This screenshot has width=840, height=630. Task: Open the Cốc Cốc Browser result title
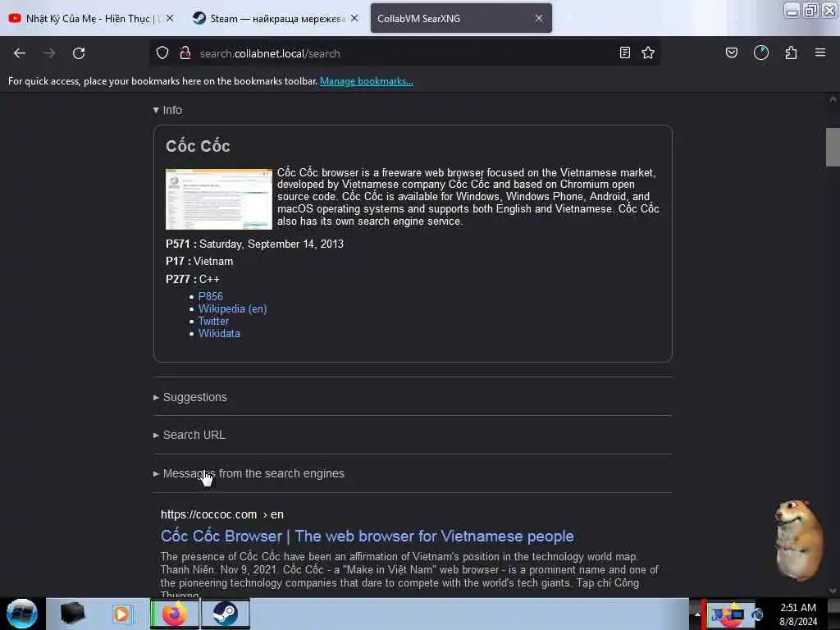367,536
